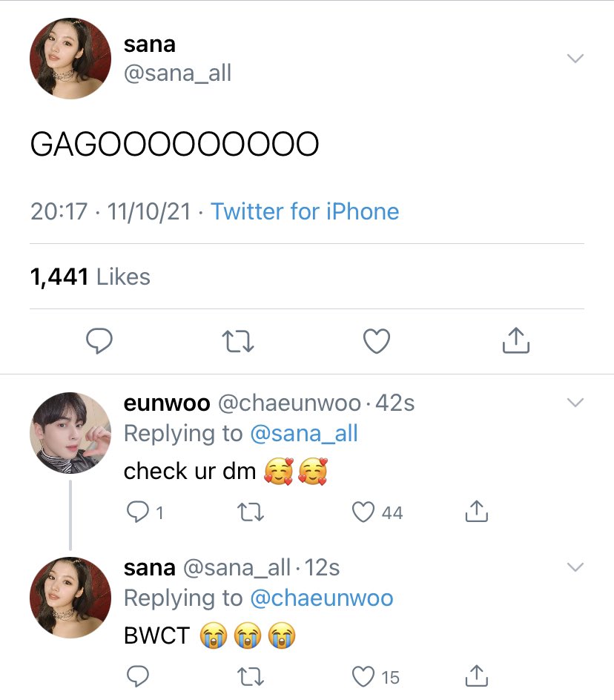Reply to sana's main GAGOOOO tweet
Viewport: 614px width, 700px height.
coord(99,341)
